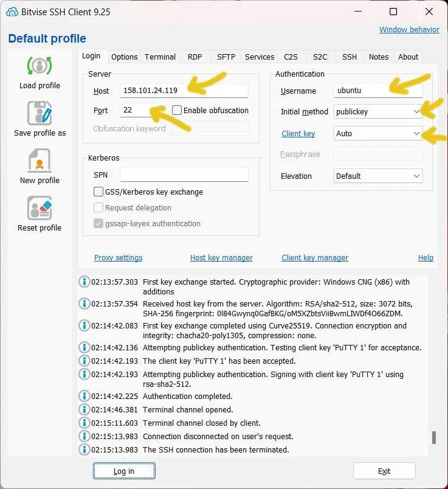Click info icon beside Authentication completed entry
This screenshot has height=489, width=448.
pos(84,396)
